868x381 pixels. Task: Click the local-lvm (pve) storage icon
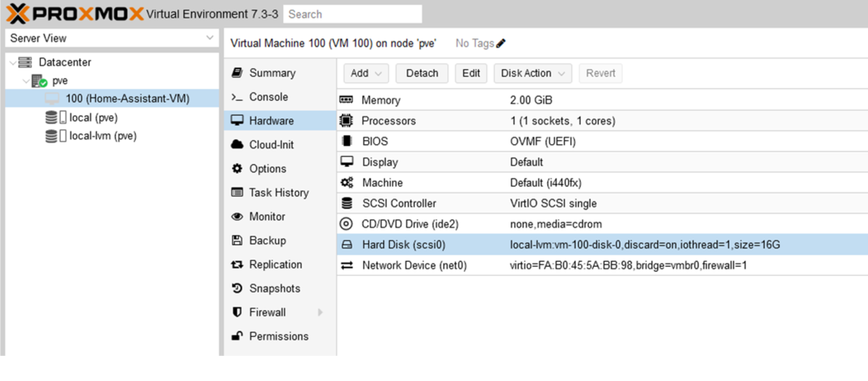tap(56, 136)
